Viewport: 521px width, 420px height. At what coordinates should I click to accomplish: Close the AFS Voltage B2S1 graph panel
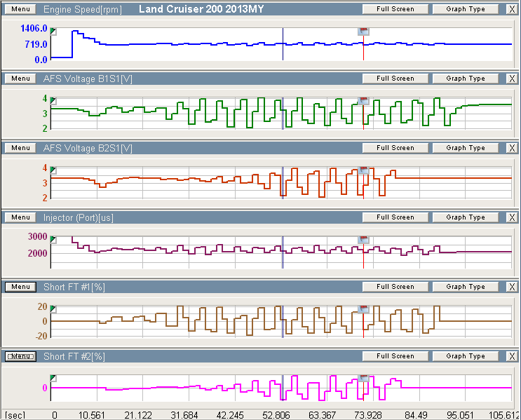tap(512, 148)
